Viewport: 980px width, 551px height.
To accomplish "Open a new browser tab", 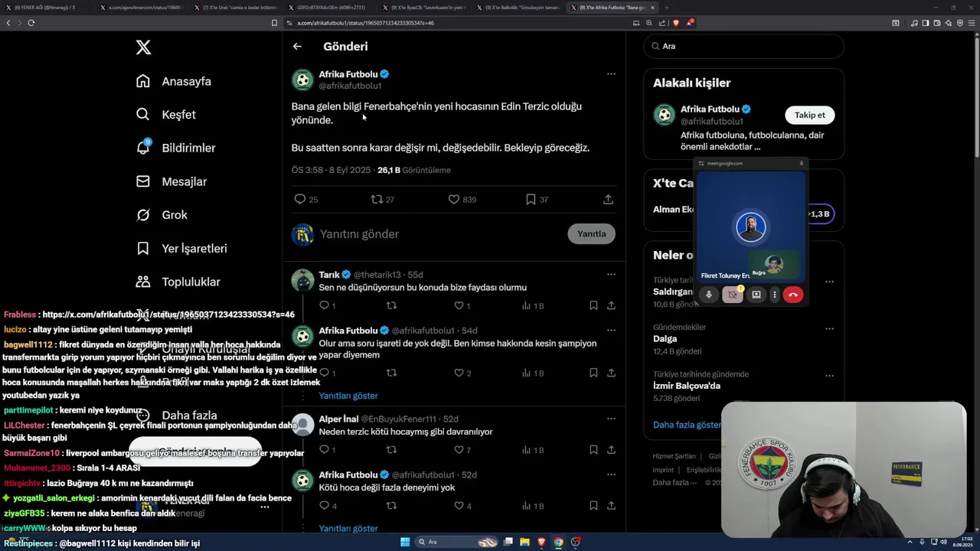I will tap(666, 8).
